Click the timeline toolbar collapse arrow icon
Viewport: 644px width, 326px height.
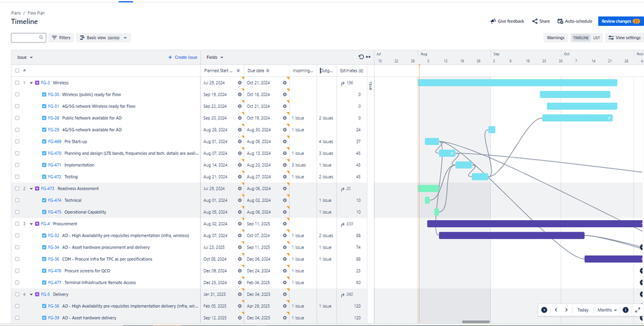544,310
